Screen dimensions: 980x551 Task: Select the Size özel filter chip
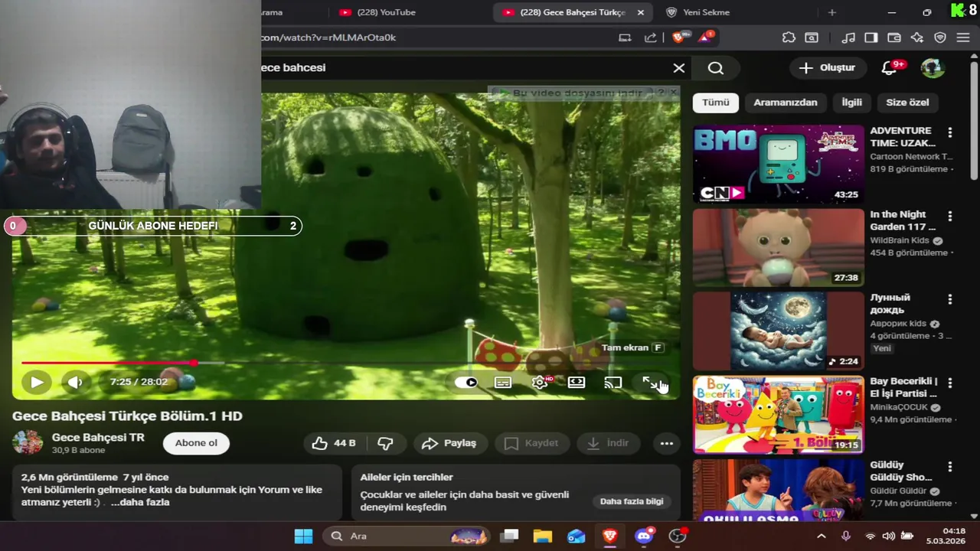907,103
